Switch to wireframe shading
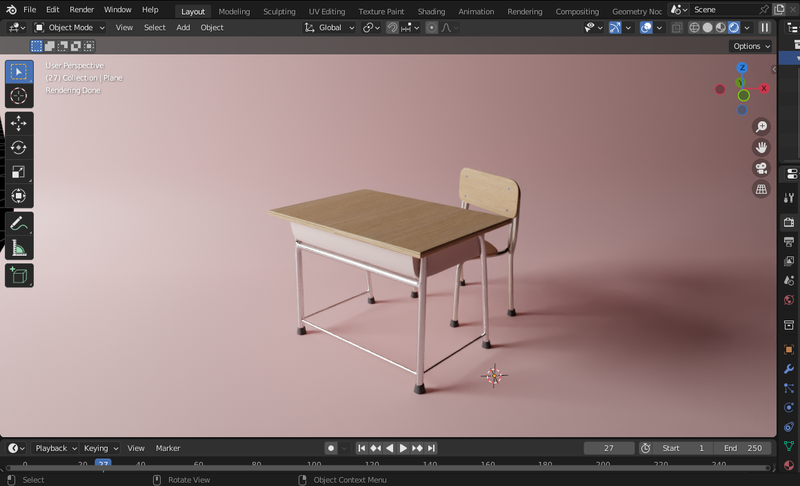 [694, 28]
